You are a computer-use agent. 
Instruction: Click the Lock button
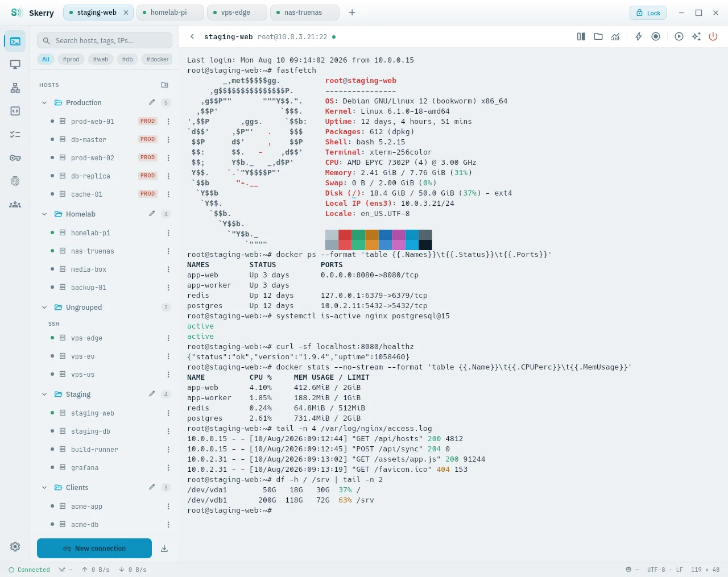click(648, 13)
